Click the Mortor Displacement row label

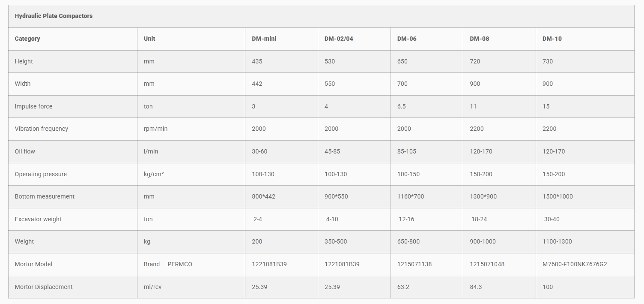(44, 287)
